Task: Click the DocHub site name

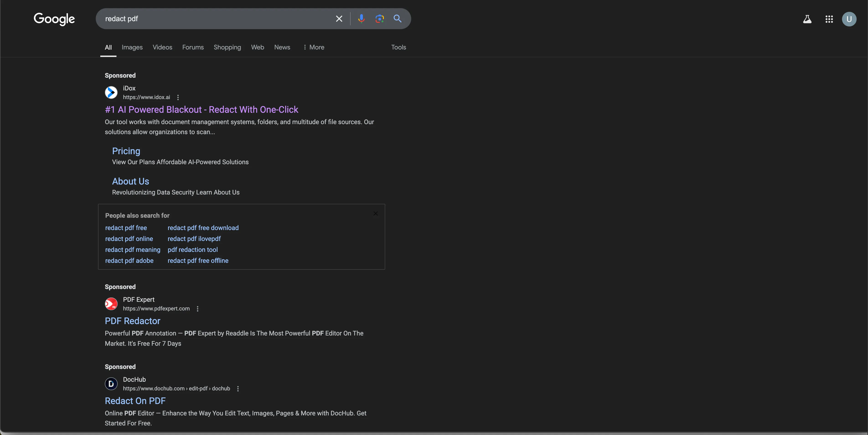Action: coord(134,379)
